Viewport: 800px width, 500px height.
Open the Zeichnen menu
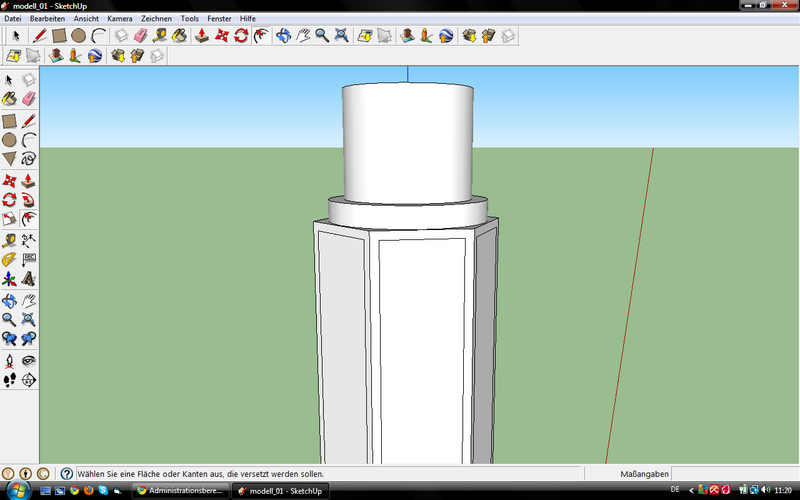point(156,18)
